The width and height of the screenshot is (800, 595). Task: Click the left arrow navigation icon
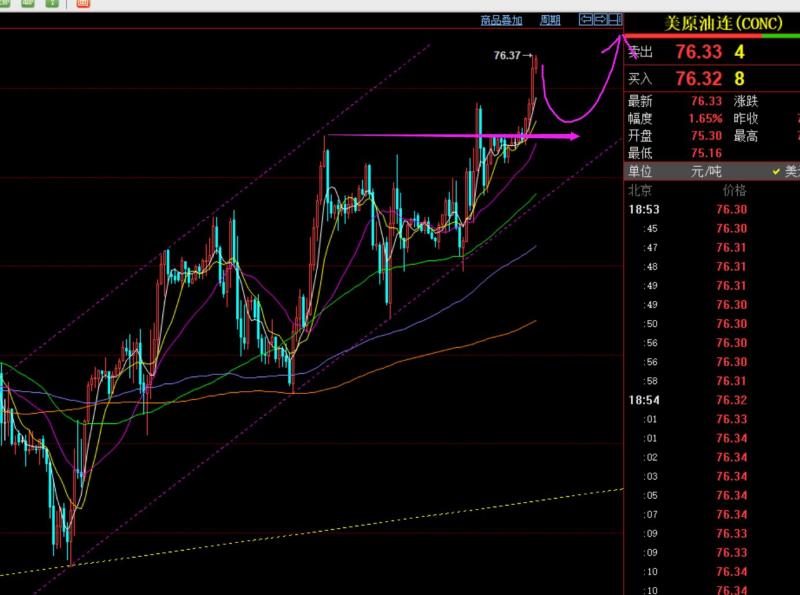tap(586, 20)
